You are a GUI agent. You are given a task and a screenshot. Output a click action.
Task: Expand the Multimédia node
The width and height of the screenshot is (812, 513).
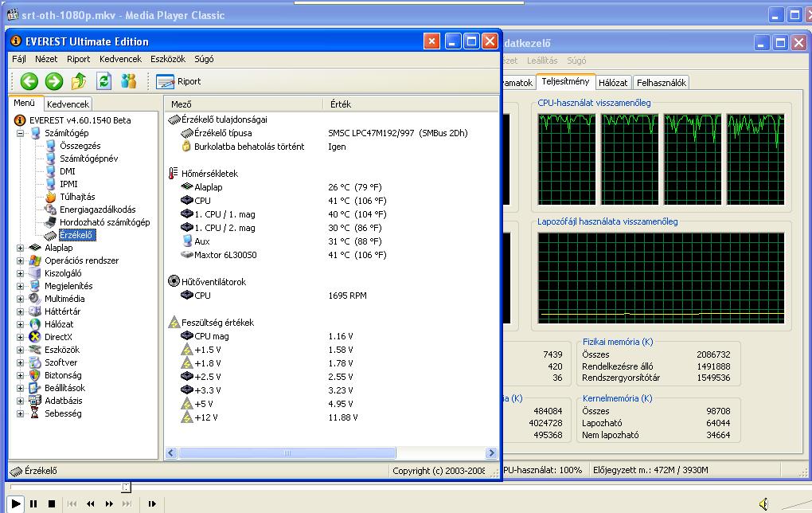[x=20, y=299]
